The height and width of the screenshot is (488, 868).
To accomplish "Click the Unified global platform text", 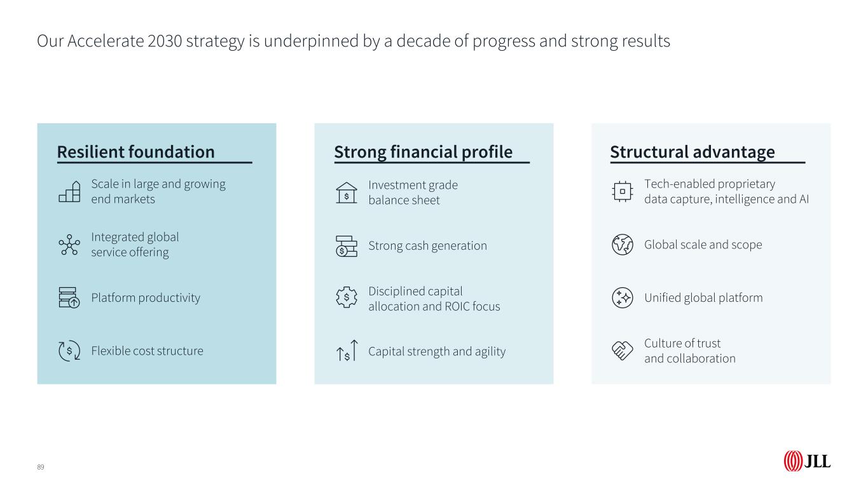I will [703, 298].
